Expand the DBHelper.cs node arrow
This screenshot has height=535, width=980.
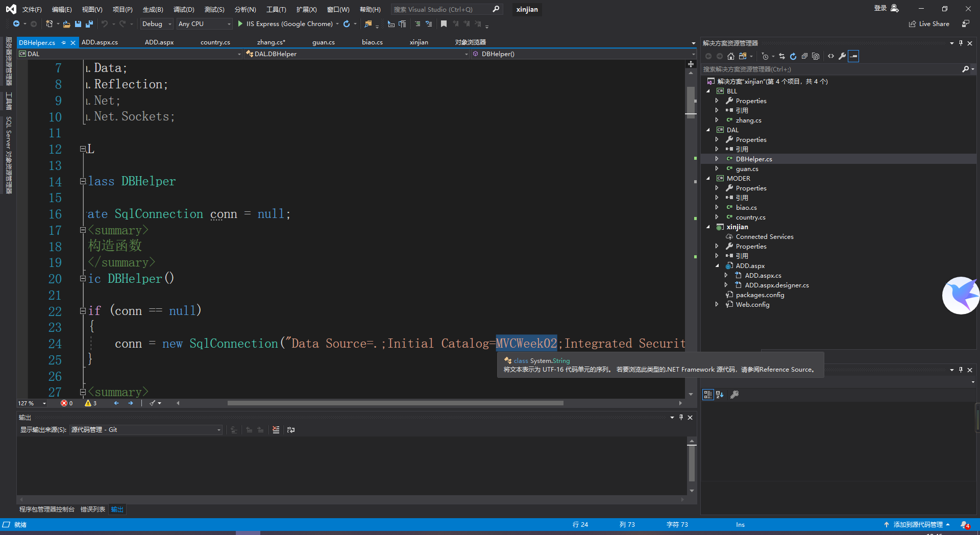(x=717, y=159)
